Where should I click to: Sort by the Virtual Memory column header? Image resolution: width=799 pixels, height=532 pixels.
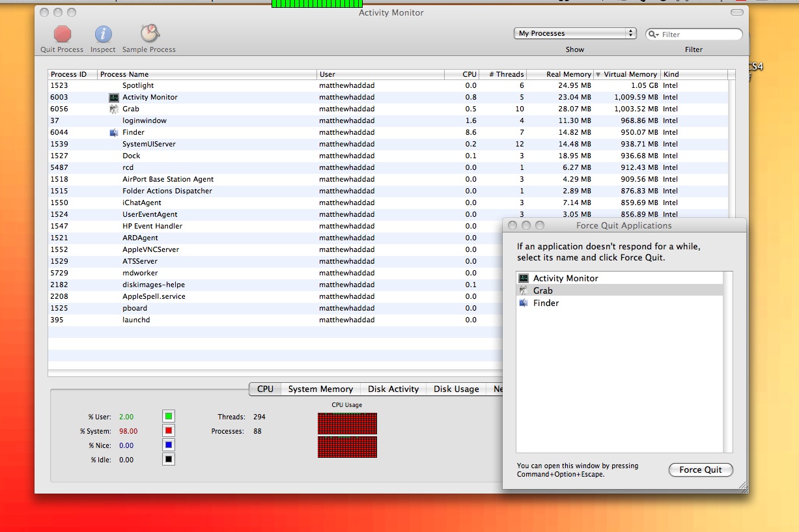626,74
